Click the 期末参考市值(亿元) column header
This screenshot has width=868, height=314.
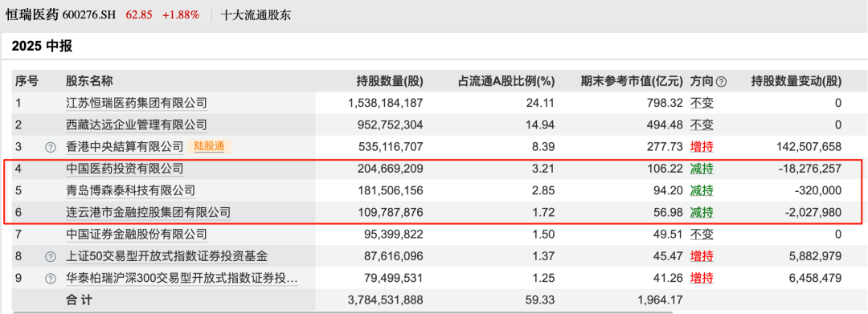point(633,82)
